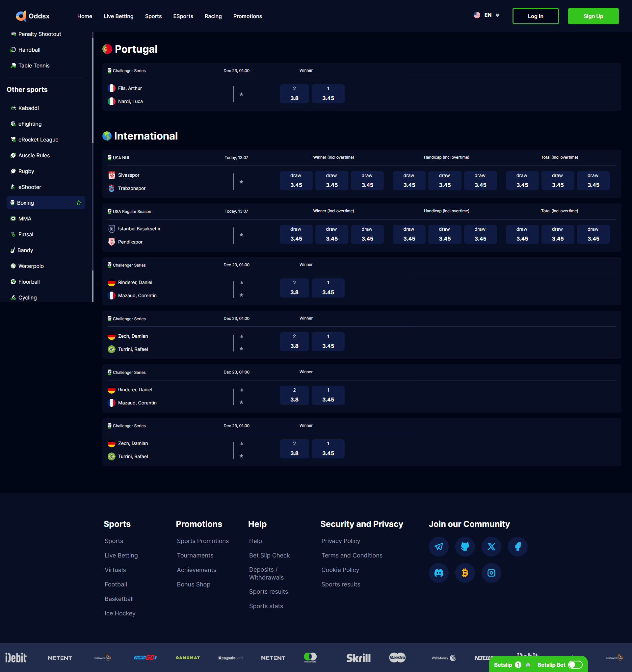
Task: Favorite the Sivasspor vs Trabzonspor match star
Action: [x=241, y=182]
